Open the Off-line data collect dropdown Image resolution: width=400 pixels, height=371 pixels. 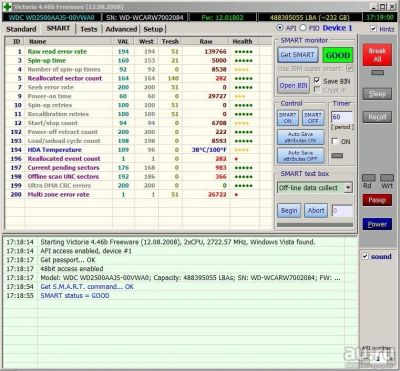tap(348, 188)
